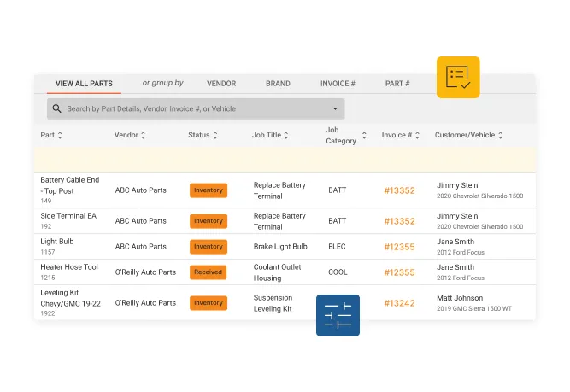Sort by Customer/Vehicle column arrows
570x392 pixels.
coord(501,135)
